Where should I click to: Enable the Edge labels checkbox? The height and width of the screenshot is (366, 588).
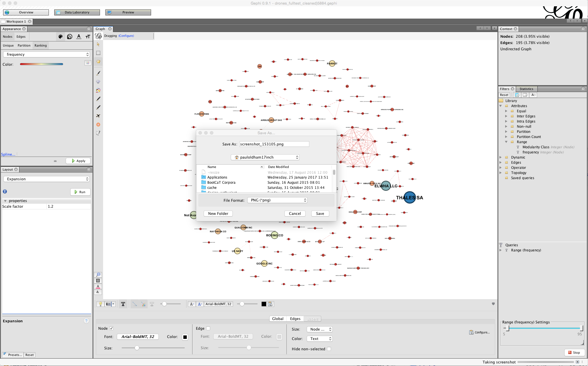click(208, 328)
